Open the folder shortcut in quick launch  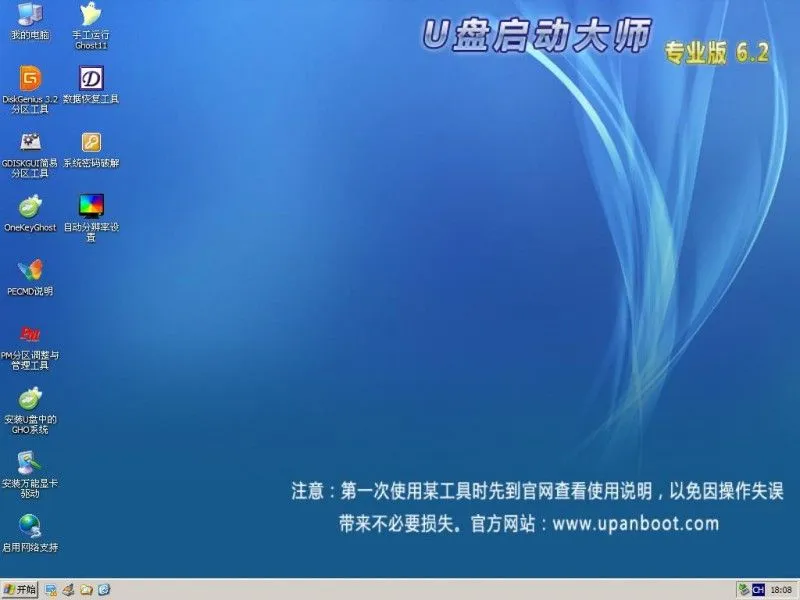click(86, 588)
